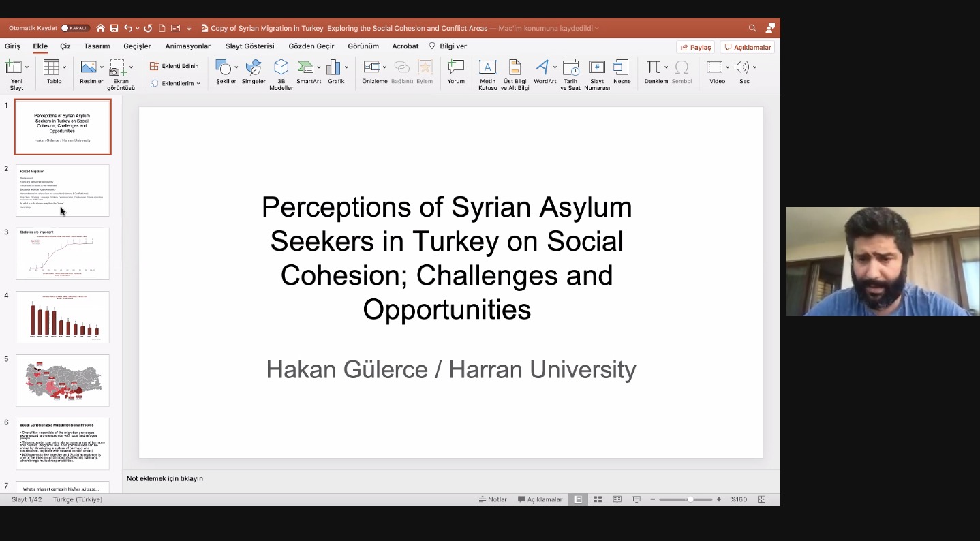Image resolution: width=980 pixels, height=541 pixels.
Task: Toggle Açıklamalar pane in the status bar
Action: [540, 499]
